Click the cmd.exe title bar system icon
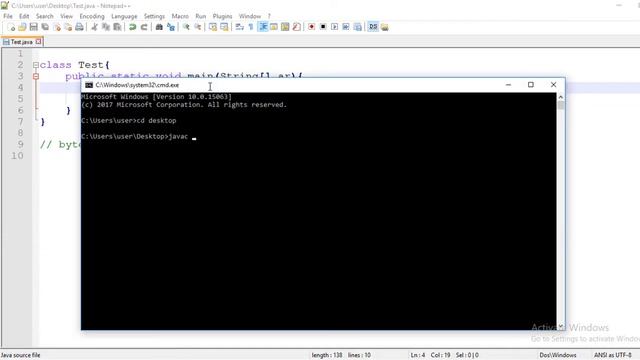This screenshot has height=360, width=640. point(89,85)
